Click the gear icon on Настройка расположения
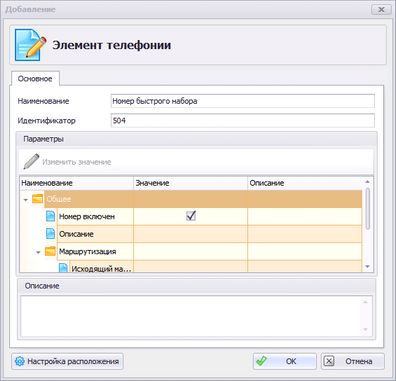The image size is (396, 381). pos(20,361)
